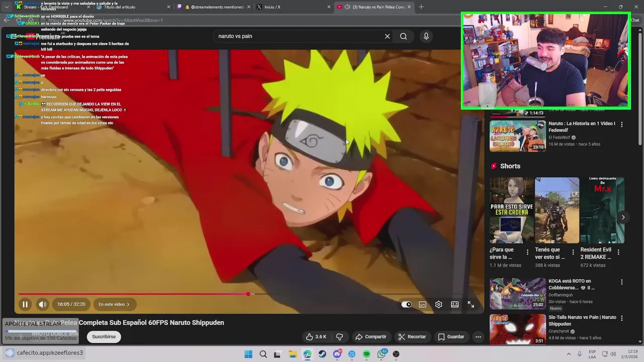Mute tab via speaker icon on YouTube tab
This screenshot has height=362, width=644.
(x=347, y=7)
